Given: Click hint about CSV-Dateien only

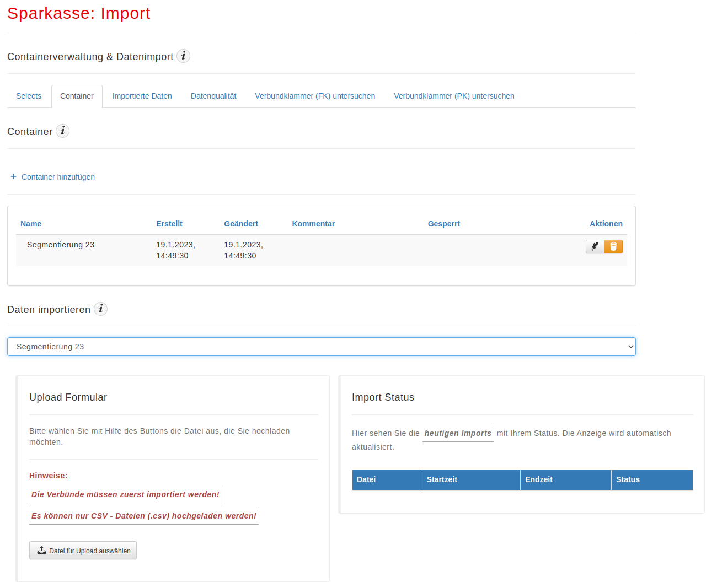Looking at the screenshot, I should [x=144, y=516].
